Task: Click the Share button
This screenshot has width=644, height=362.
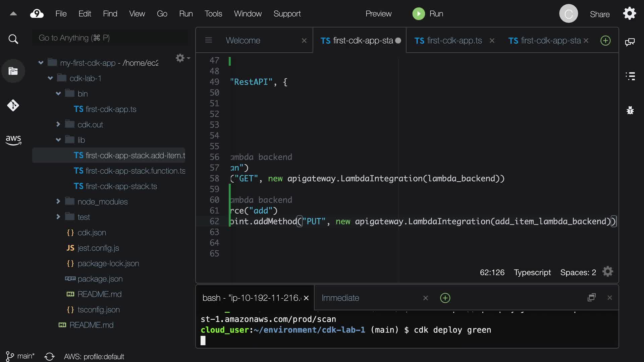Action: (600, 14)
